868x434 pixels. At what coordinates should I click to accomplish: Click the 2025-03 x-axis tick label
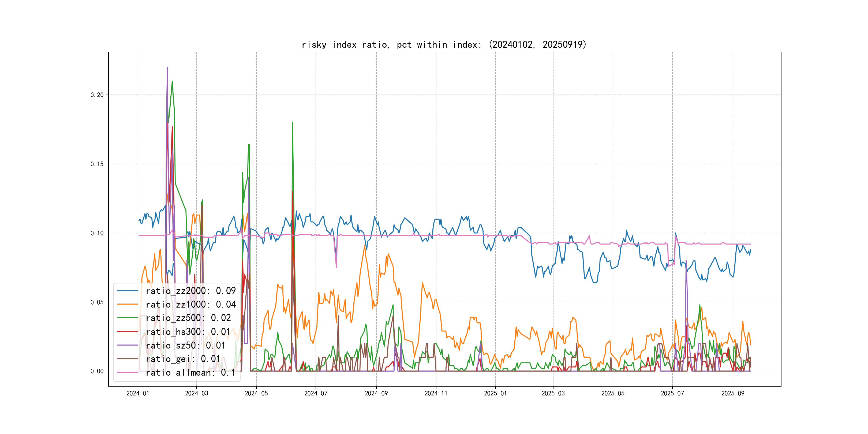pos(553,394)
